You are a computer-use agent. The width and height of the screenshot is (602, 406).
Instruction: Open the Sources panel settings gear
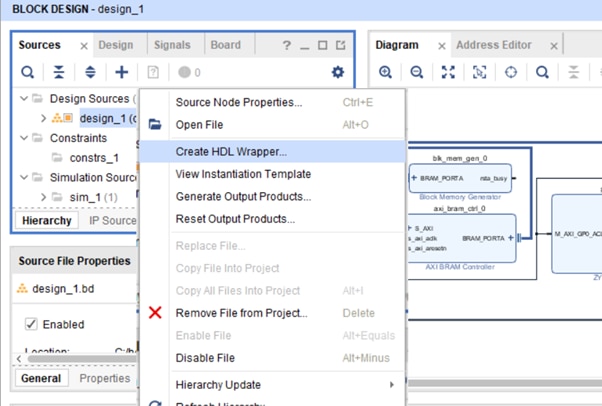(337, 72)
